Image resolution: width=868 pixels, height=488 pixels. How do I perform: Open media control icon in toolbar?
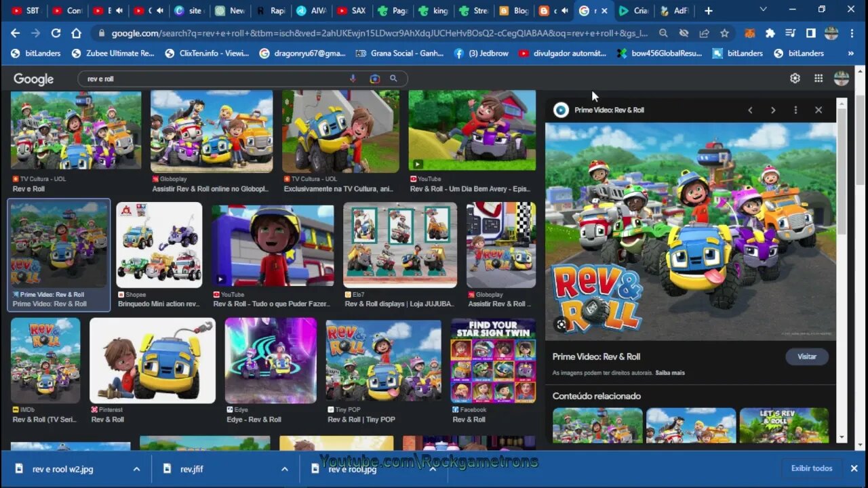(790, 33)
